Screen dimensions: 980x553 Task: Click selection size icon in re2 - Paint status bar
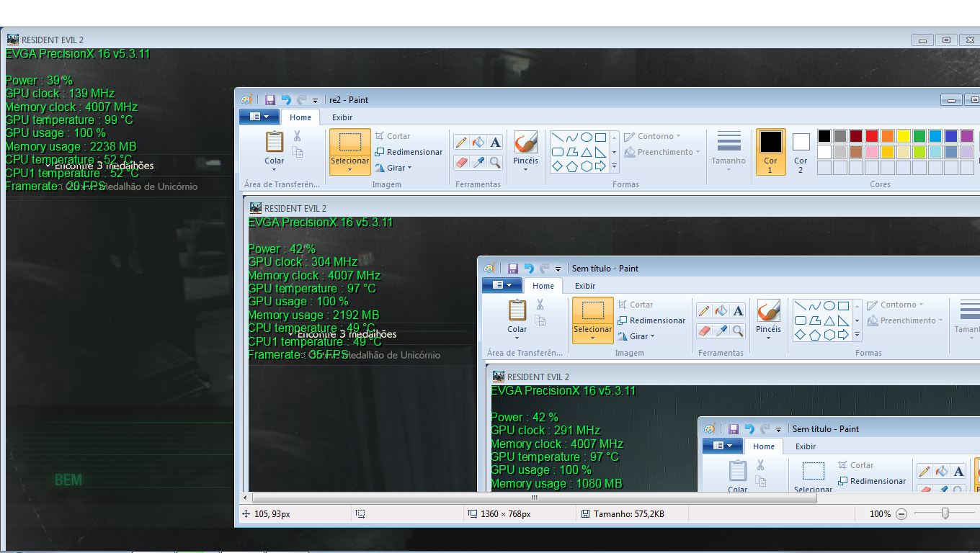[360, 514]
